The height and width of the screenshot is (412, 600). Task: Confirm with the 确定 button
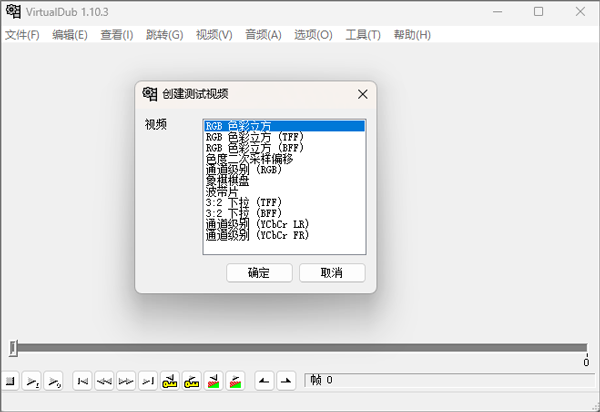[259, 273]
